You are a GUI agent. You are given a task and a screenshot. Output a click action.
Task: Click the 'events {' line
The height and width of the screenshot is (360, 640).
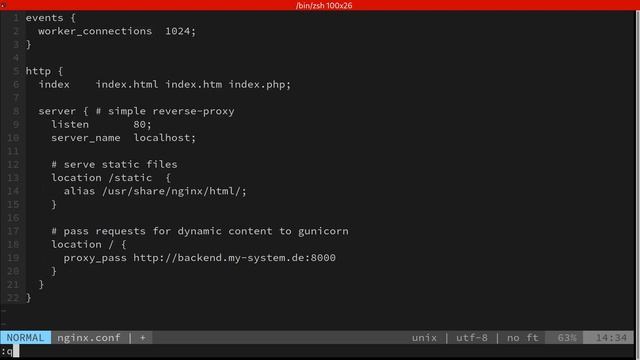51,18
